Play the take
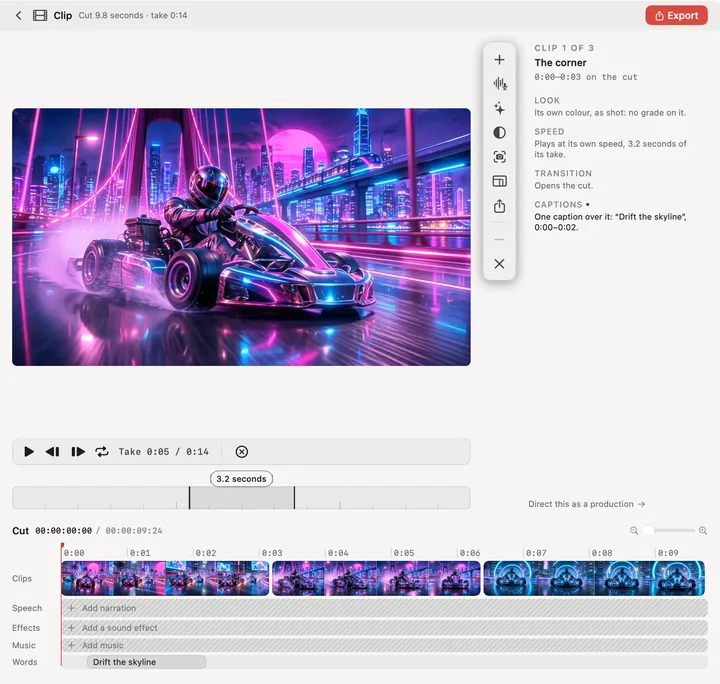Screen dimensions: 720x684 click(28, 452)
